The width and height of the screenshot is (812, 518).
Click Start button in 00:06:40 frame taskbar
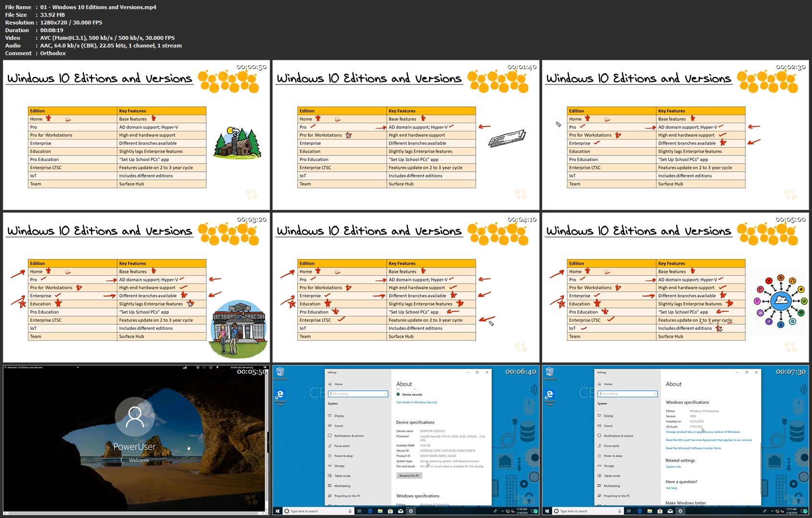(x=277, y=511)
